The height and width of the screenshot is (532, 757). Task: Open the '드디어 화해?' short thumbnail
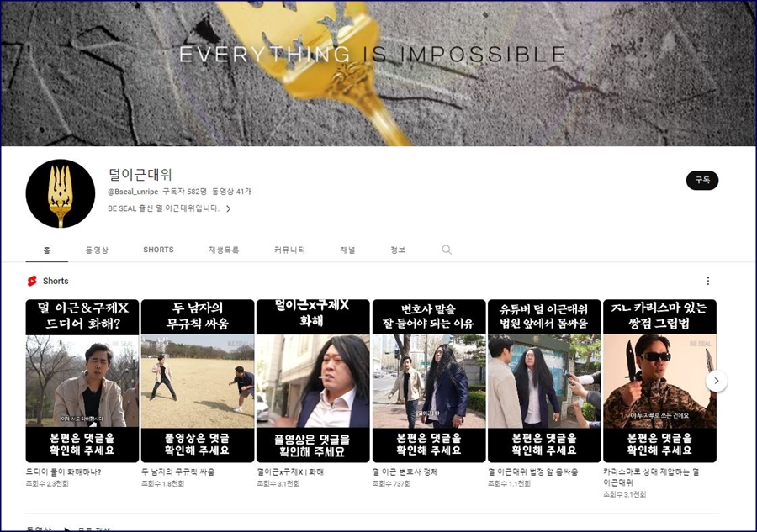pos(82,381)
